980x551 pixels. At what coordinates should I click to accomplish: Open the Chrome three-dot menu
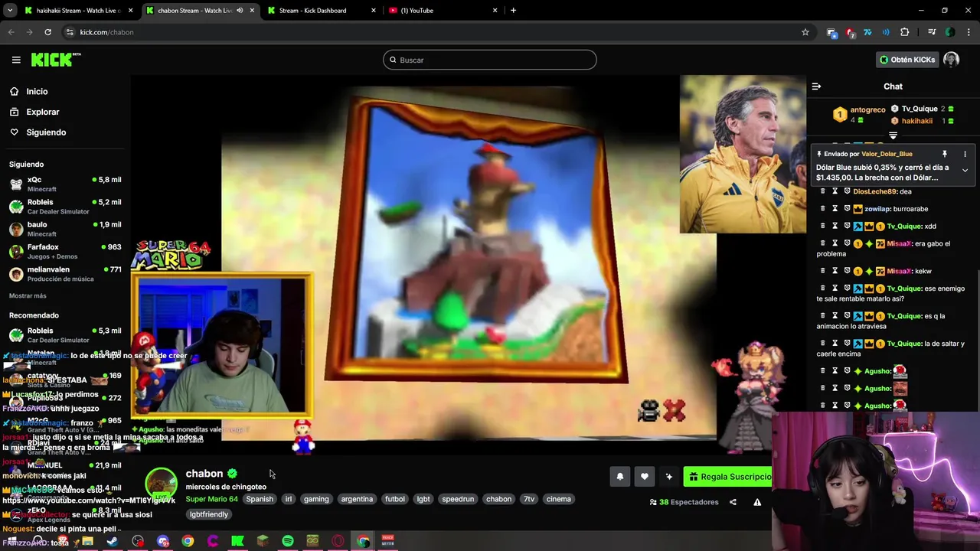(x=969, y=32)
